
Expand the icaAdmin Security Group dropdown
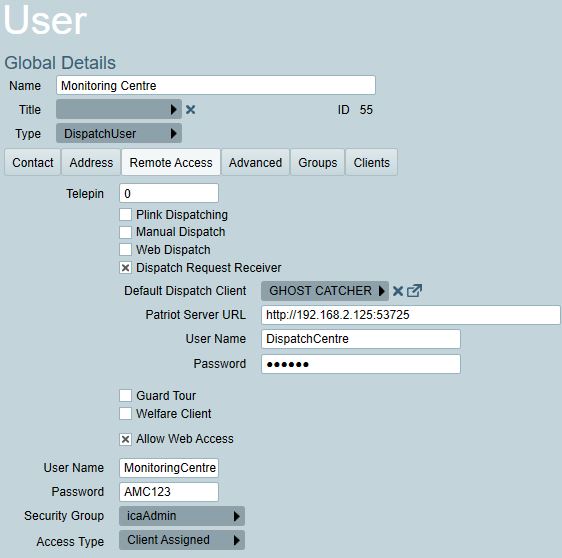click(182, 516)
